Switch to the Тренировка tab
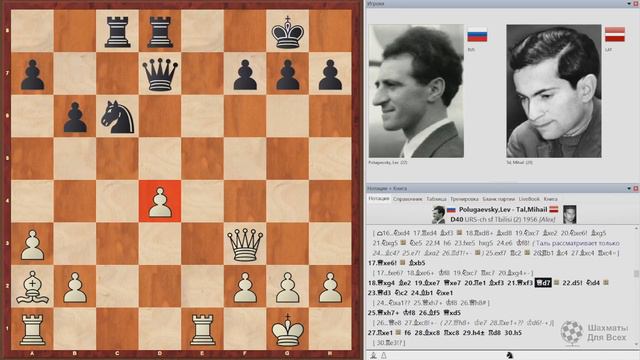This screenshot has width=640, height=360. (x=464, y=199)
